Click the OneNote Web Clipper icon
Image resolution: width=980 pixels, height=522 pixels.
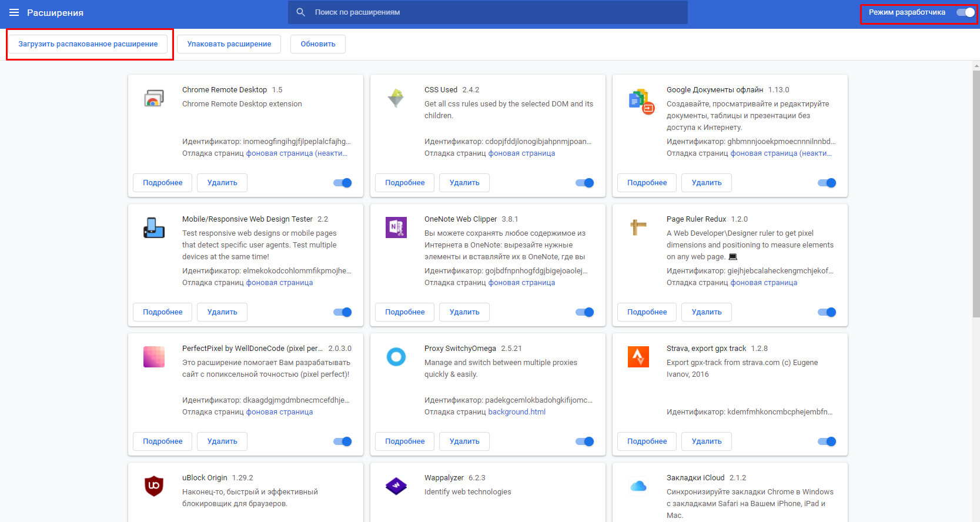396,227
